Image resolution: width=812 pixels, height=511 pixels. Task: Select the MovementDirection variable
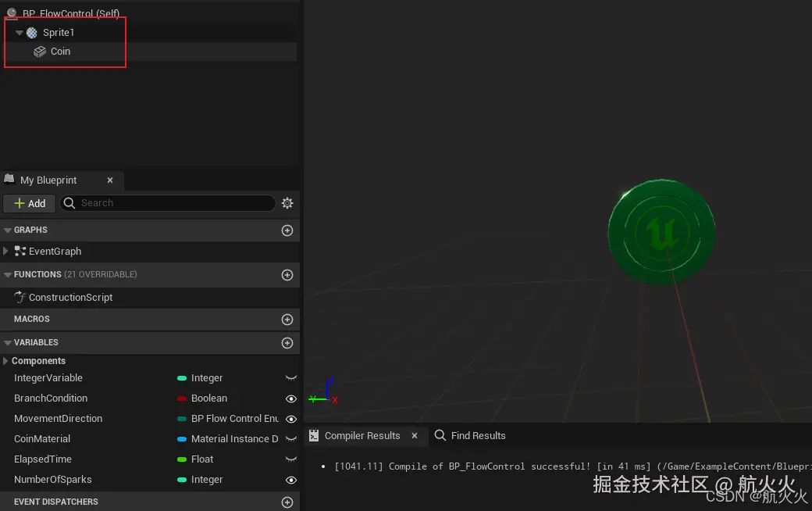pos(58,419)
